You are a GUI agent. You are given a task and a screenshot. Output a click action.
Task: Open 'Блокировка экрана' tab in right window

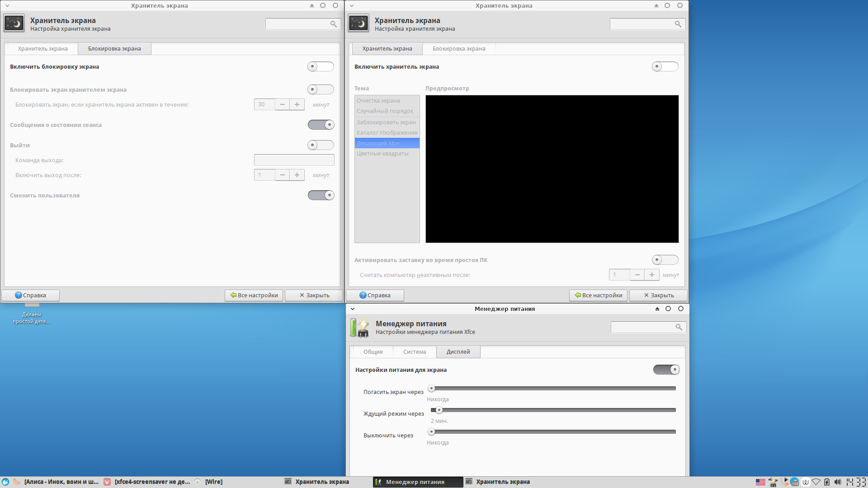tap(459, 48)
